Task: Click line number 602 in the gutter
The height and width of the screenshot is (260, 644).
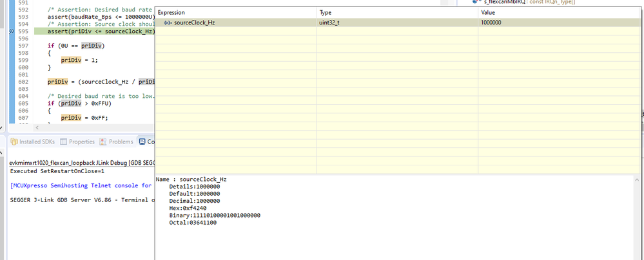Action: click(x=24, y=82)
